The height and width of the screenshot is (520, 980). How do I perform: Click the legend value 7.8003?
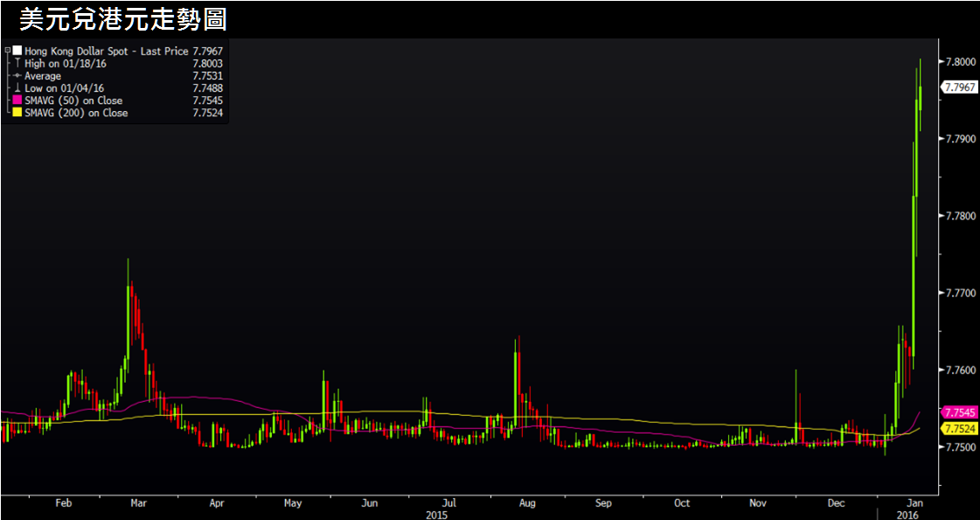tap(208, 63)
